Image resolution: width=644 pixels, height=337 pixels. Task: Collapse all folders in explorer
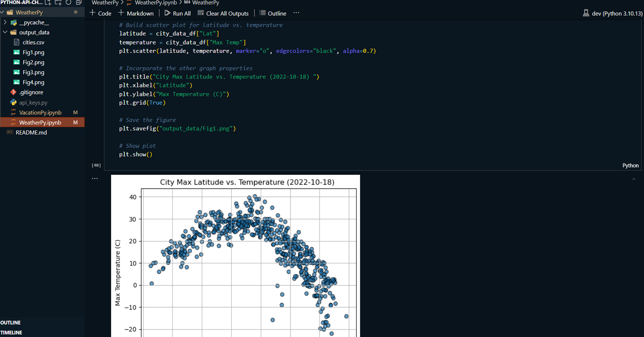coord(79,3)
